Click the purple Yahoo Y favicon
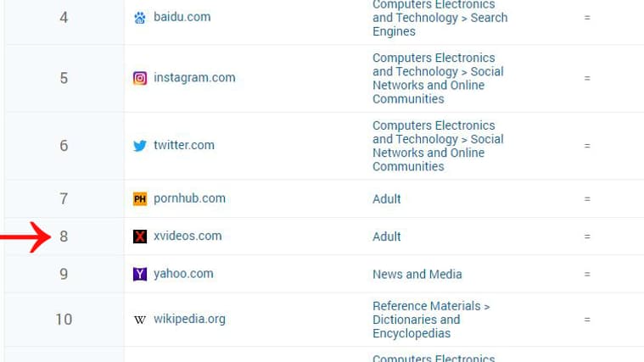The image size is (644, 362). tap(140, 274)
